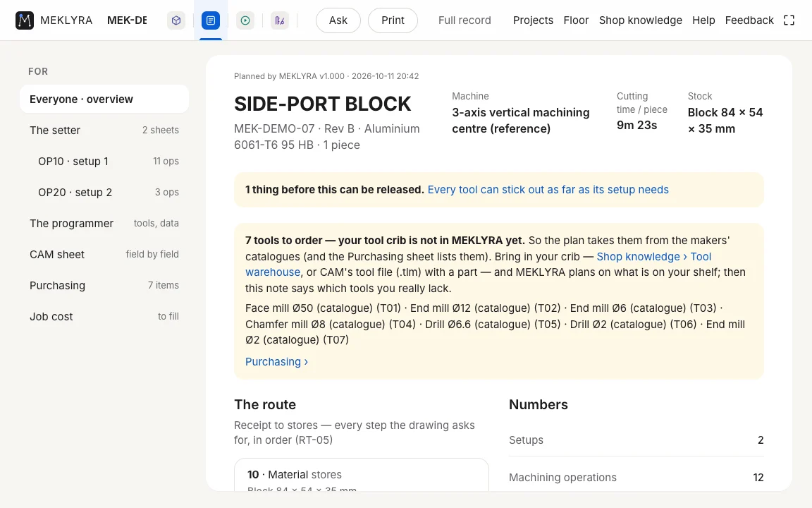This screenshot has height=508, width=812.
Task: Follow the tool stick-out release warning link
Action: pyautogui.click(x=548, y=190)
